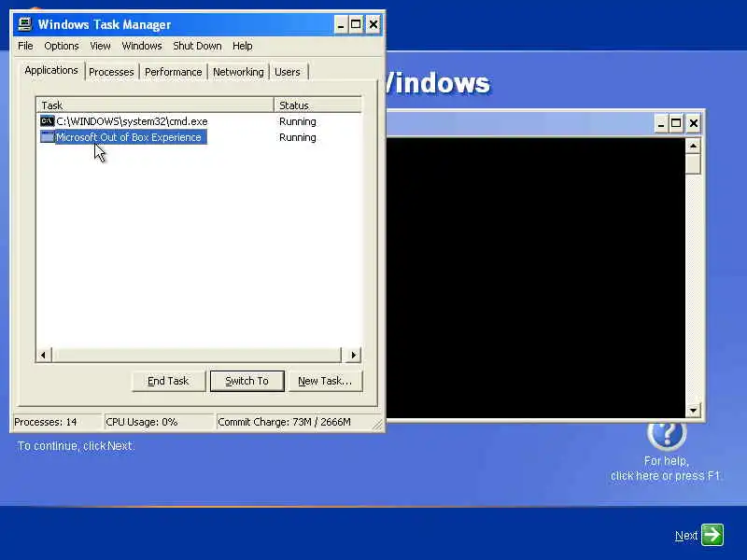Click the Switch To button
Screen dimensions: 747x560
coord(247,381)
